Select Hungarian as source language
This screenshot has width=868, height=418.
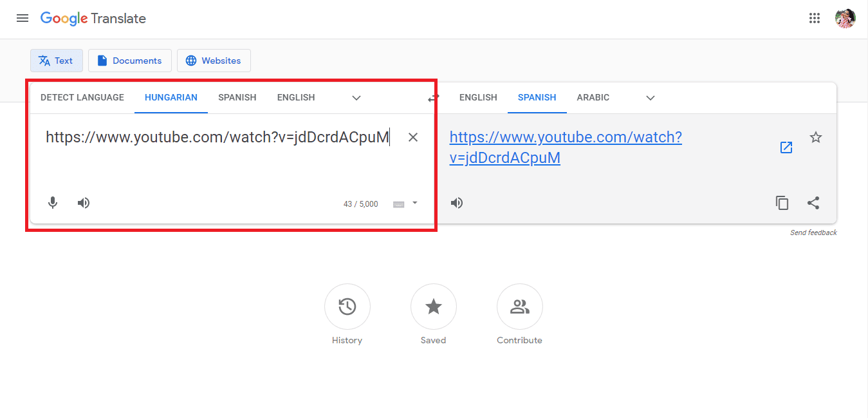coord(171,98)
